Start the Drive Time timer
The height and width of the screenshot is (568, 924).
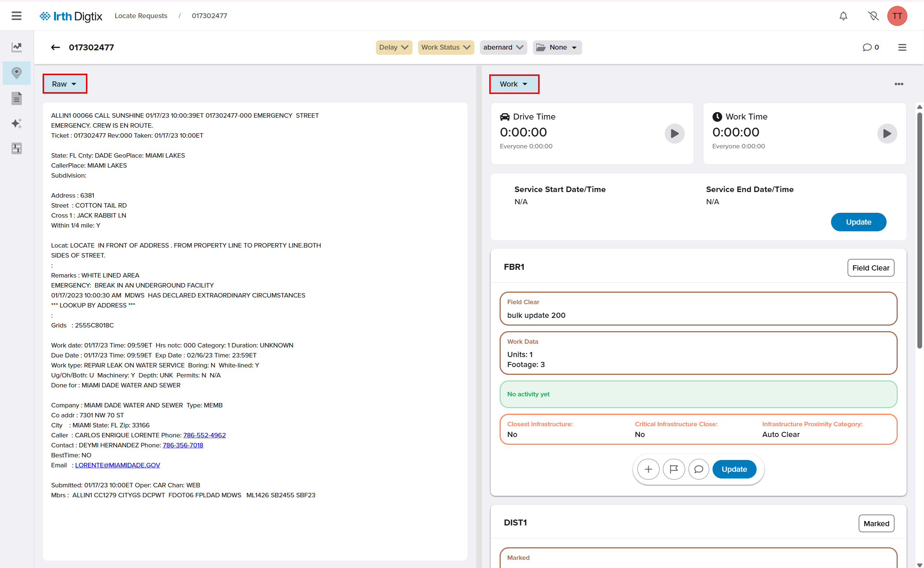pos(674,133)
